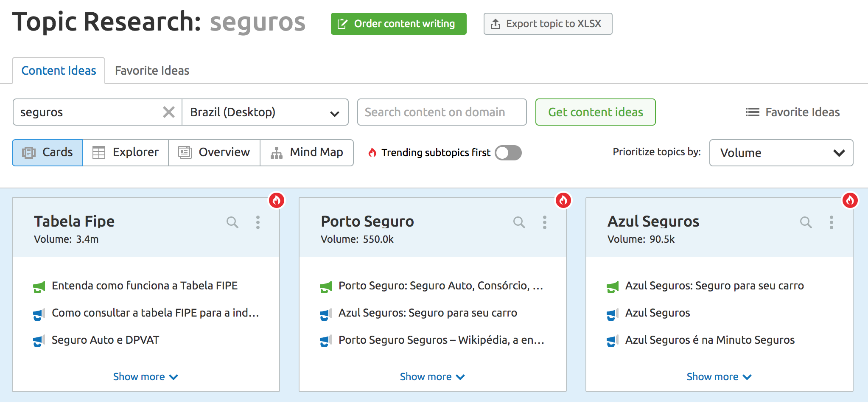The image size is (868, 404).
Task: Open the three-dot menu on Porto Seguro card
Action: pos(545,222)
